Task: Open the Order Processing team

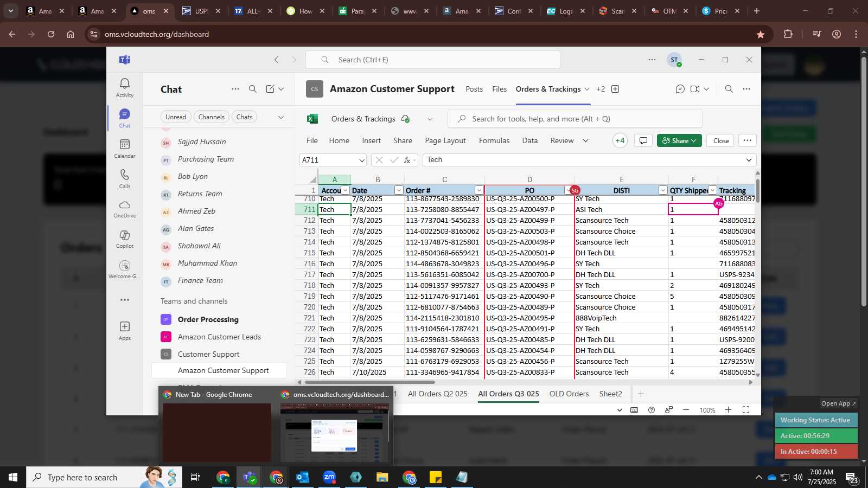Action: click(x=208, y=319)
